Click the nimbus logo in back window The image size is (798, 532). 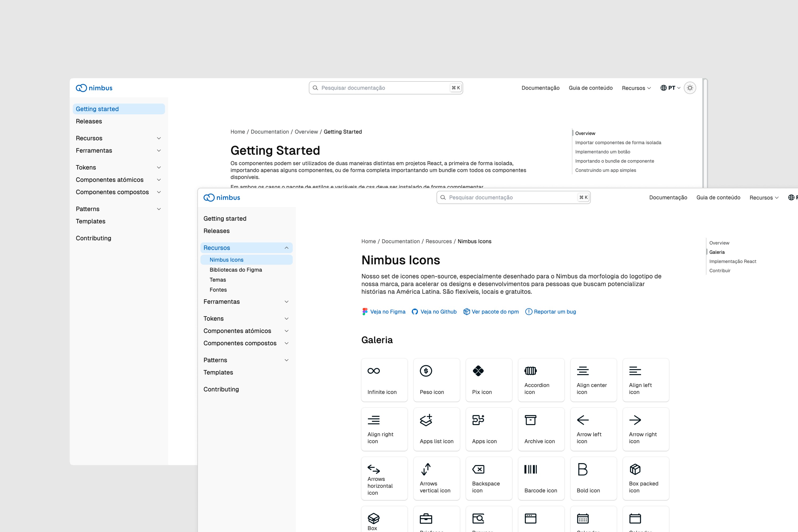[x=94, y=88]
